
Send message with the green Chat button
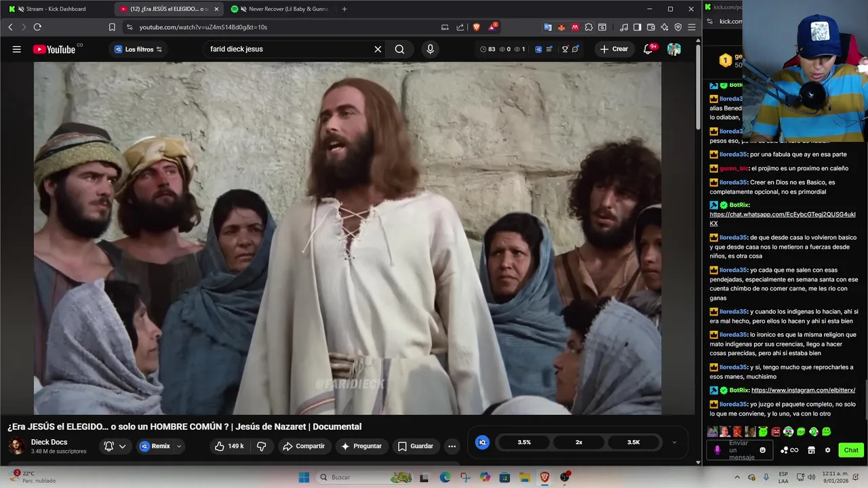pyautogui.click(x=851, y=450)
